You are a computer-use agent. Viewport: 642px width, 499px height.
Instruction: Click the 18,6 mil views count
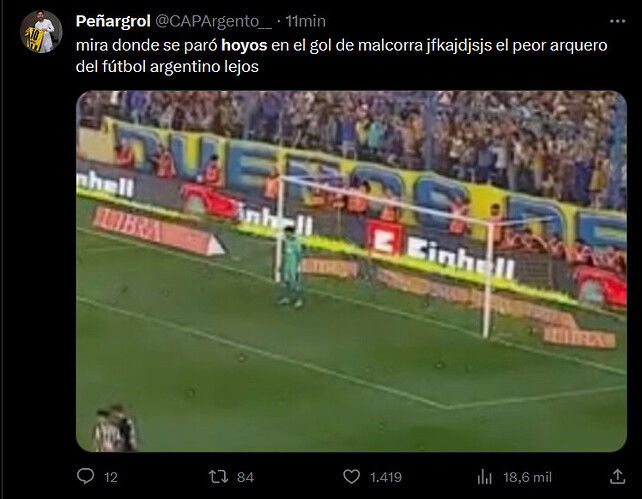[527, 477]
